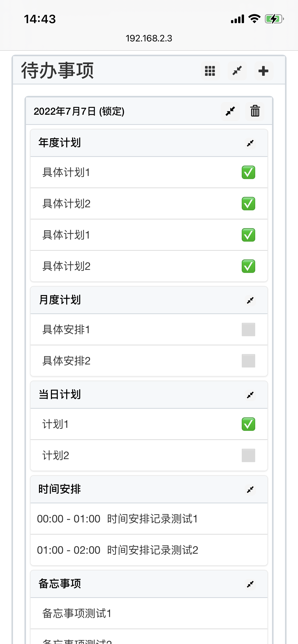The width and height of the screenshot is (298, 644).
Task: Click the collapse-all icon beside 待办事项
Action: (x=237, y=71)
